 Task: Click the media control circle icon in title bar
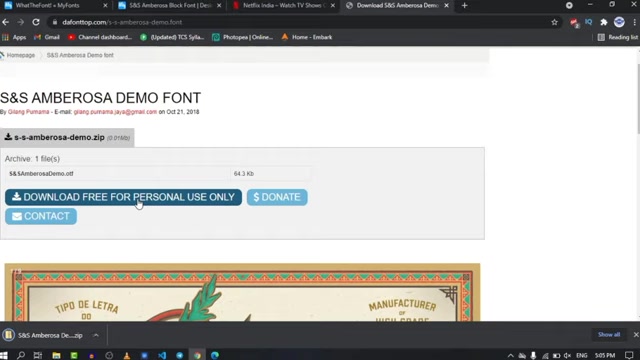(569, 5)
